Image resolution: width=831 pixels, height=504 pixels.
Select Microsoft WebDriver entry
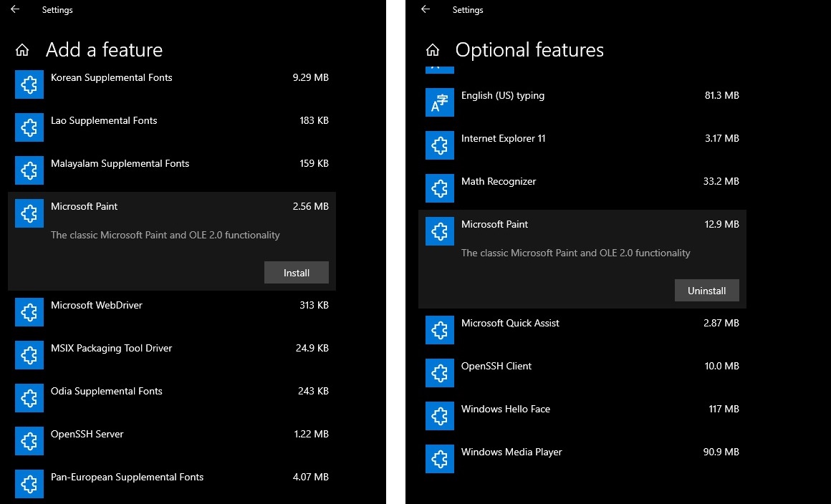pyautogui.click(x=172, y=312)
